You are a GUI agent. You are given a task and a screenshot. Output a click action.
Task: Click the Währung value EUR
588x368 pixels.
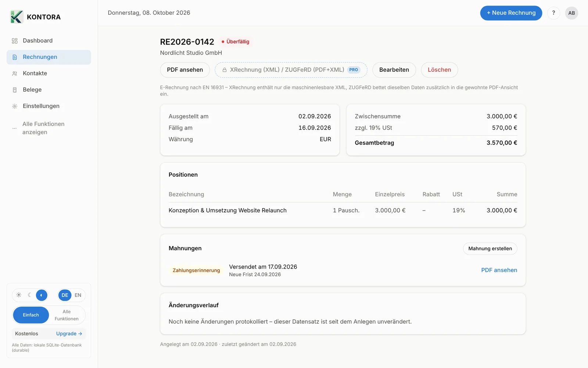click(x=325, y=139)
